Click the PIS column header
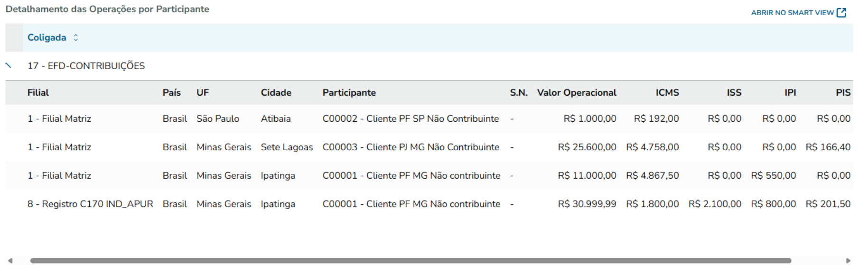Viewport: 868px width, 271px height. click(843, 92)
